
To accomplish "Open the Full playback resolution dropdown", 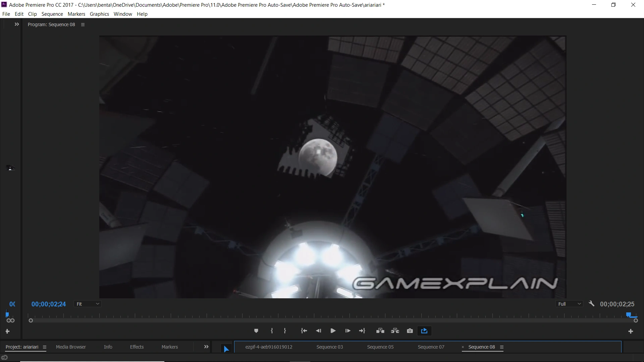I will (x=569, y=304).
